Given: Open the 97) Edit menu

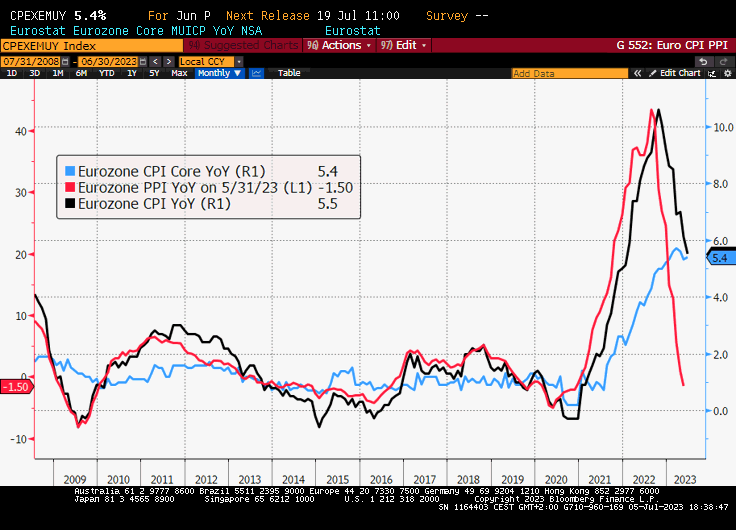Looking at the screenshot, I should point(403,46).
